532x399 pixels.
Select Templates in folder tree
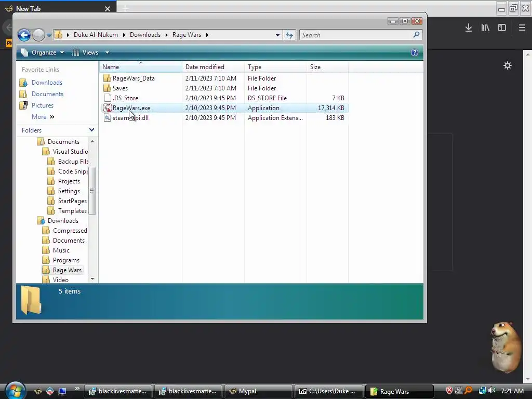[x=72, y=211]
